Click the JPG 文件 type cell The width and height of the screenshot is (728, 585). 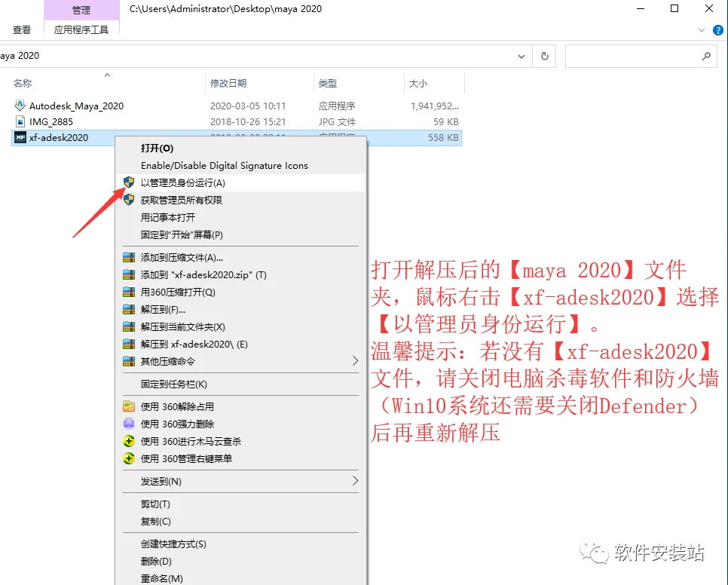pyautogui.click(x=337, y=121)
